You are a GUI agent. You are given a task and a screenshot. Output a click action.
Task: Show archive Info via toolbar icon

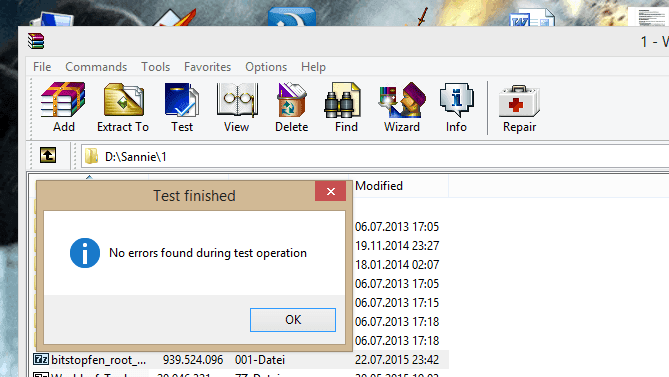click(x=456, y=107)
